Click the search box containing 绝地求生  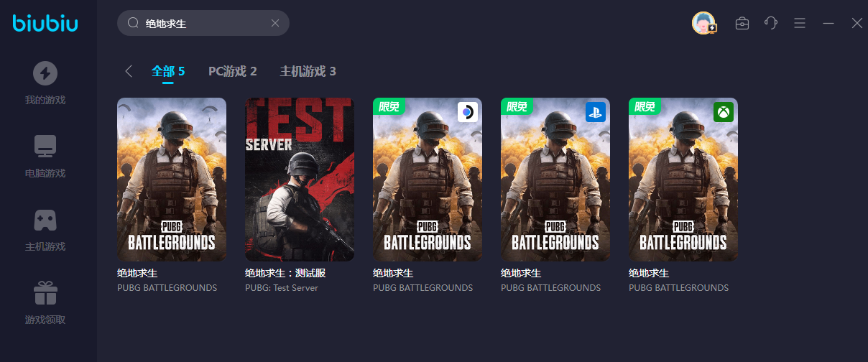[203, 23]
